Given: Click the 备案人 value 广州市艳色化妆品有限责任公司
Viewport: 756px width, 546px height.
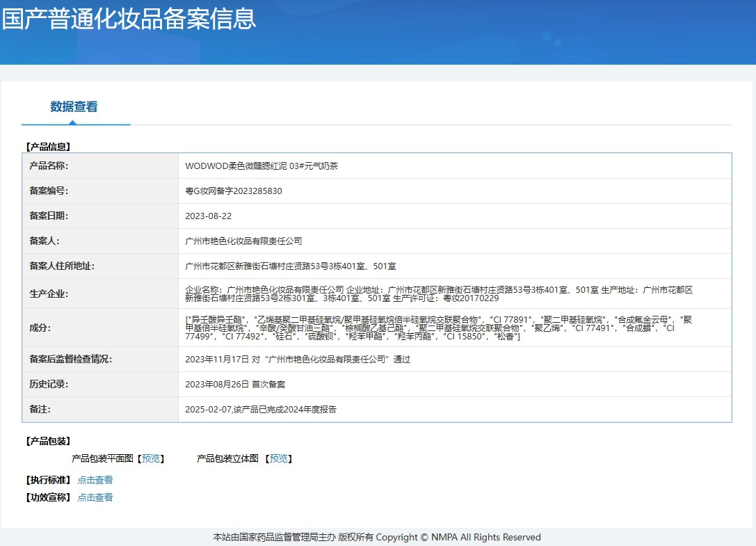Looking at the screenshot, I should [x=243, y=241].
